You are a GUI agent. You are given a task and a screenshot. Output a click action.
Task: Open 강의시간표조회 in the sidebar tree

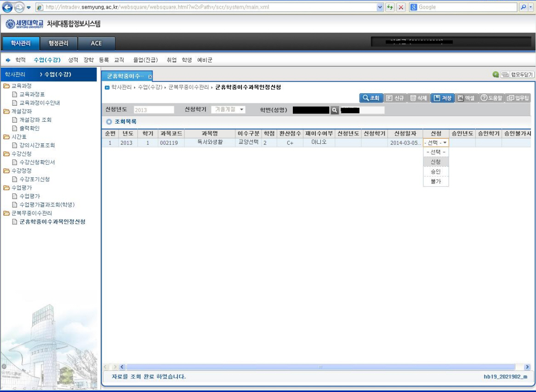click(37, 145)
